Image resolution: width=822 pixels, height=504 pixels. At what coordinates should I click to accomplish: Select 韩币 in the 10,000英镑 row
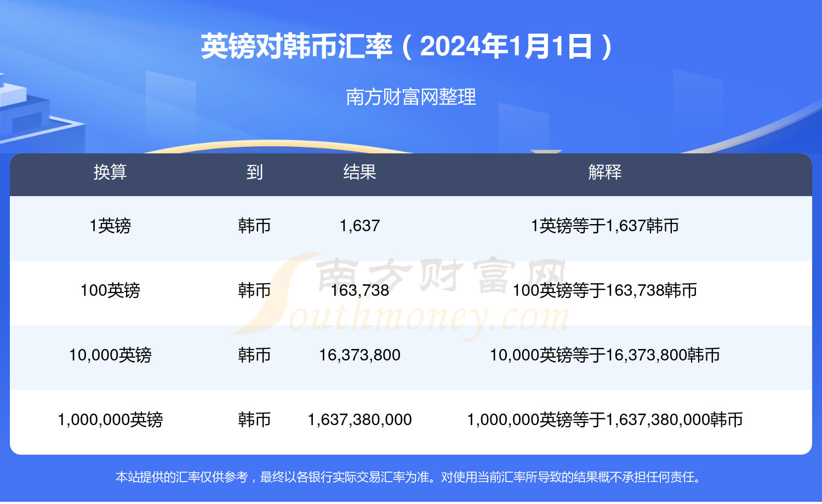[255, 355]
